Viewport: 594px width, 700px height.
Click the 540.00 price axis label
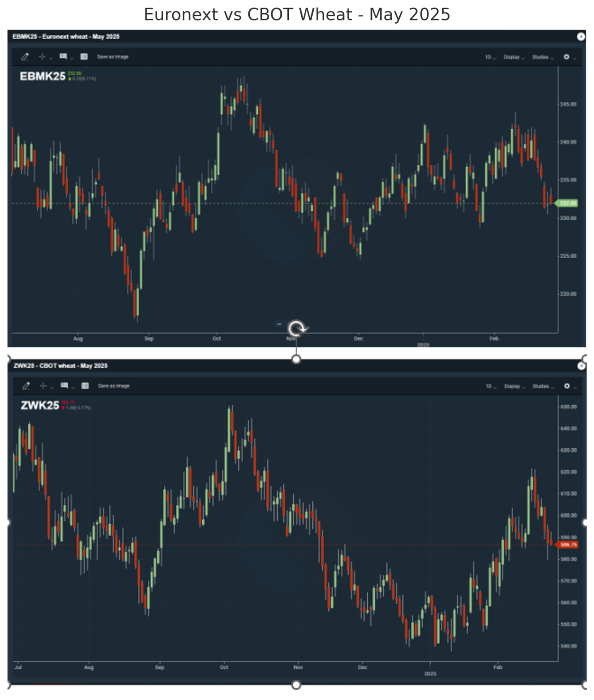click(569, 646)
